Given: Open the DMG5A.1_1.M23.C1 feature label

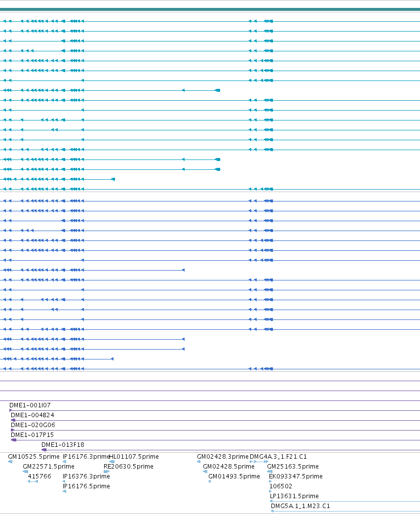Looking at the screenshot, I should click(x=301, y=506).
